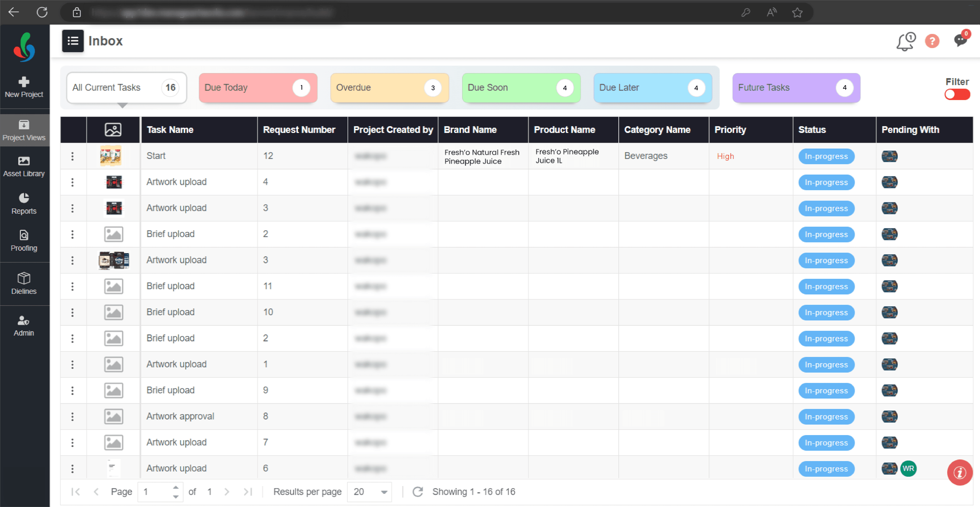Select the All Current Tasks tab
The image size is (980, 507).
coord(127,88)
